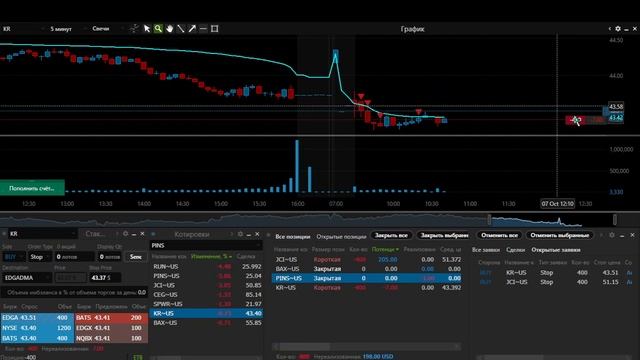Select the JCI~US position row
Image resolution: width=640 pixels, height=360 pixels.
click(367, 259)
